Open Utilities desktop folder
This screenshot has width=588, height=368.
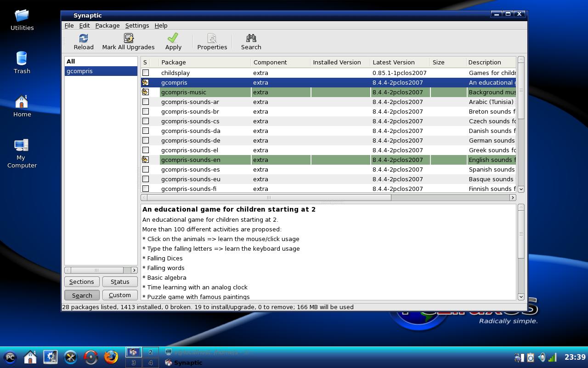coord(22,16)
